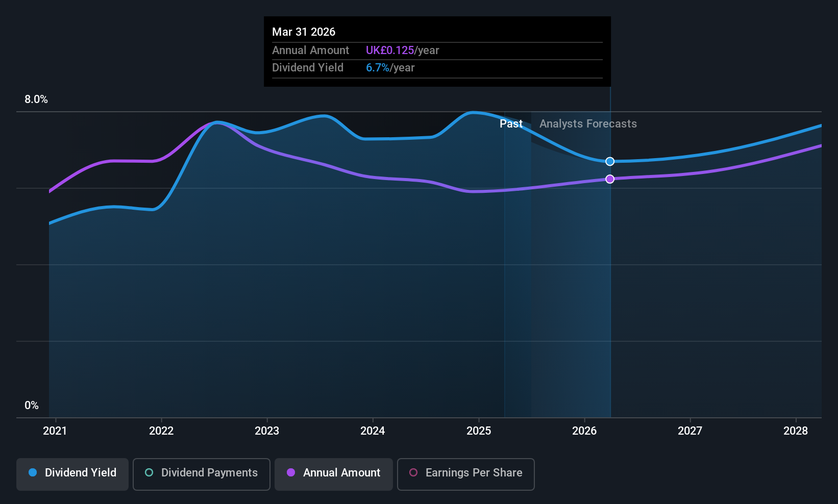Click the Past region label
This screenshot has width=838, height=504.
[511, 124]
